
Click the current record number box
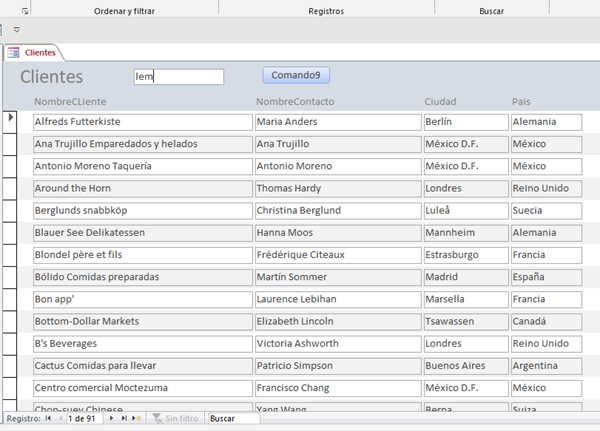[x=86, y=419]
